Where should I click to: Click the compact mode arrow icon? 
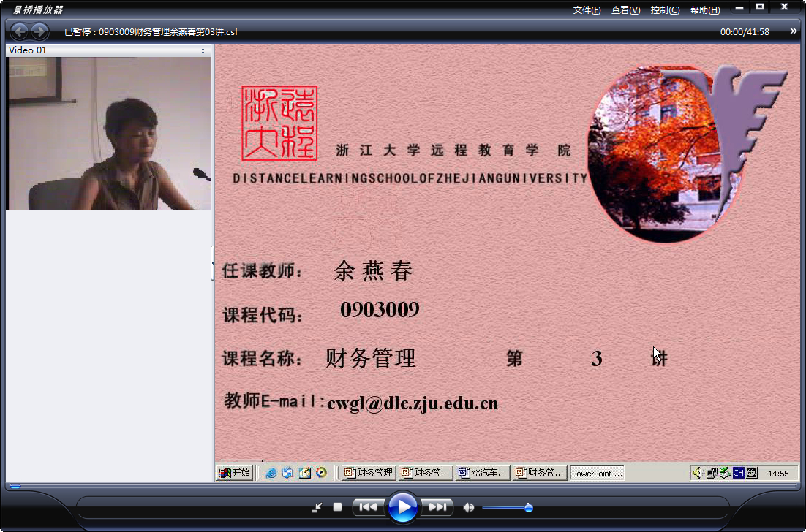coord(317,507)
